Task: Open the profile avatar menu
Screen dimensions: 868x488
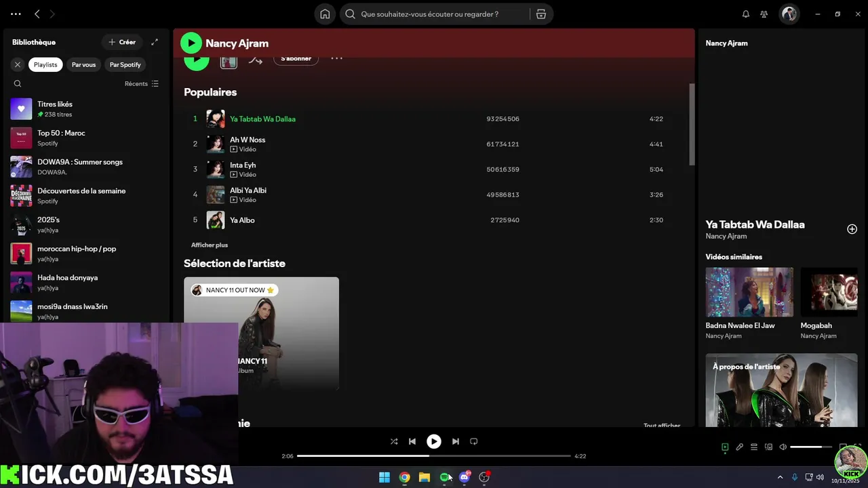Action: point(789,14)
